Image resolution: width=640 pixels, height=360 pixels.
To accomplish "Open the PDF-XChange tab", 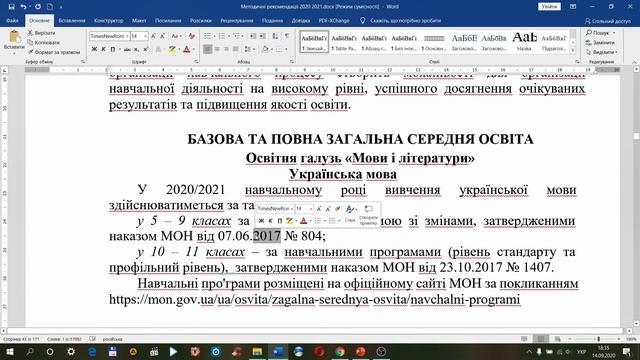I will click(334, 20).
